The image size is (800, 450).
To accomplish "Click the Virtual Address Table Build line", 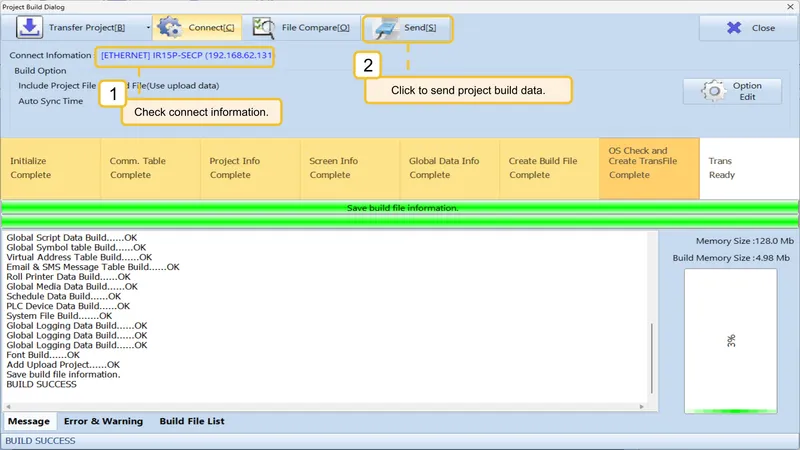I will click(x=79, y=257).
